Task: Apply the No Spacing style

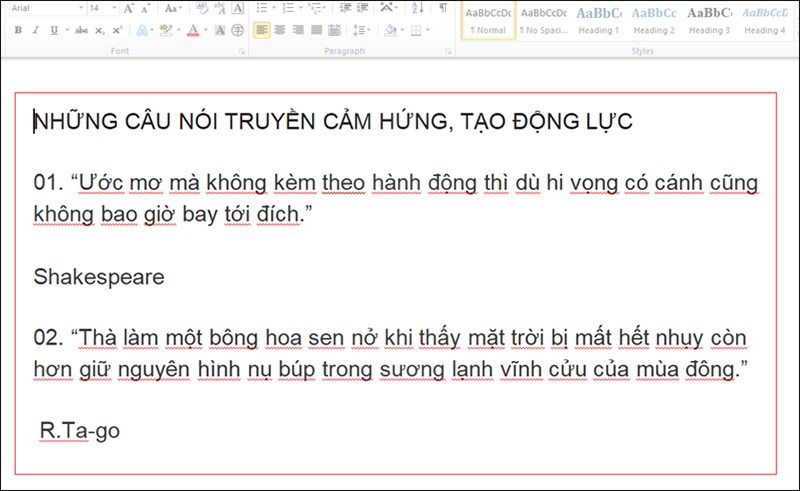Action: pyautogui.click(x=544, y=20)
